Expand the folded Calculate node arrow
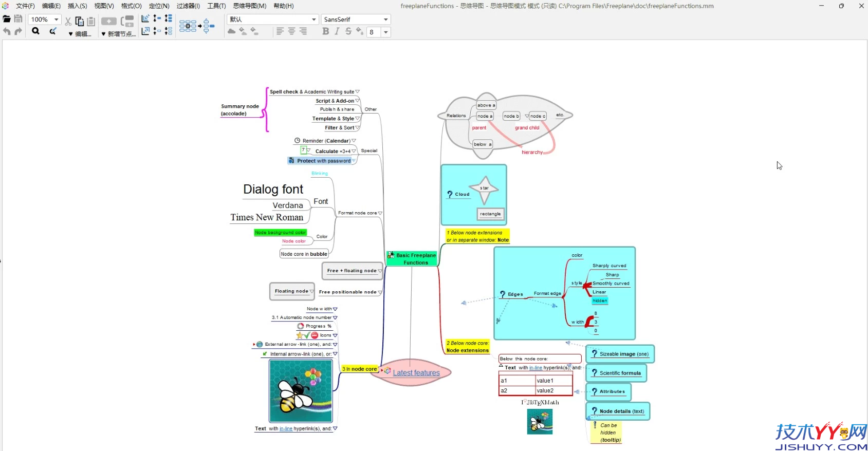The width and height of the screenshot is (868, 451). [x=354, y=151]
